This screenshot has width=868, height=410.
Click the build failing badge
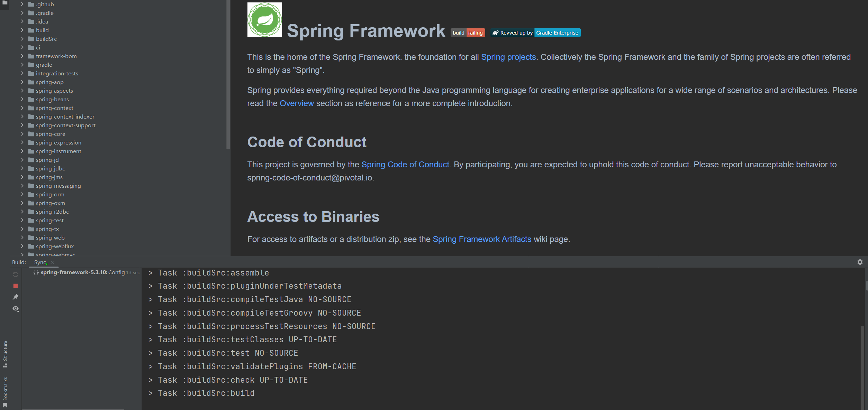click(468, 33)
